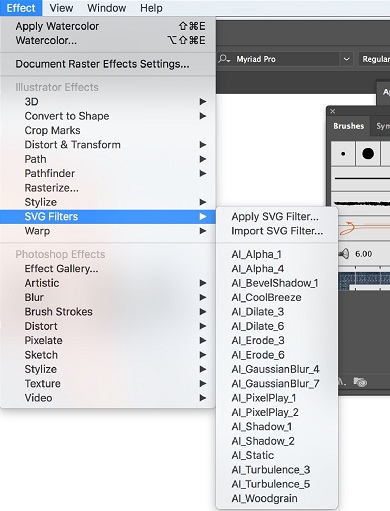
Task: Open the Effect menu in menu bar
Action: pos(21,8)
